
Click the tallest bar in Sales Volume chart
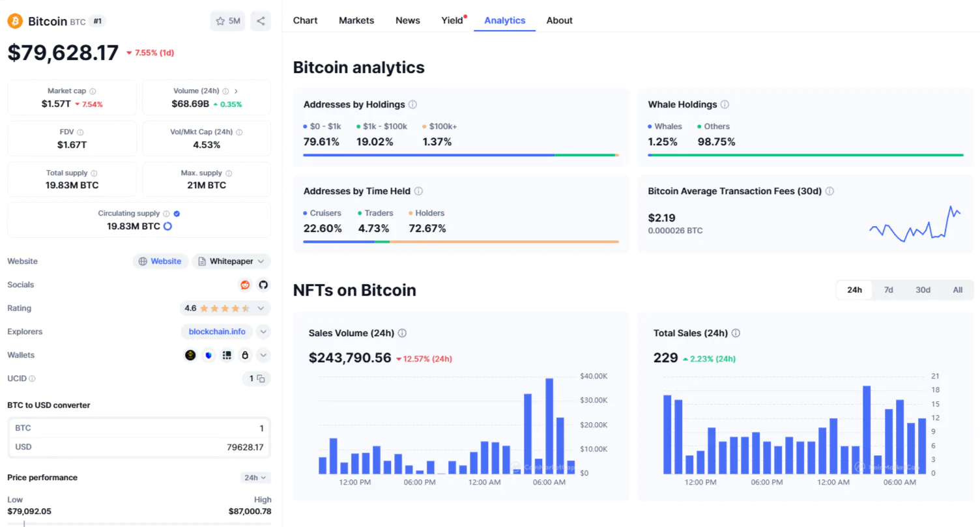549,425
